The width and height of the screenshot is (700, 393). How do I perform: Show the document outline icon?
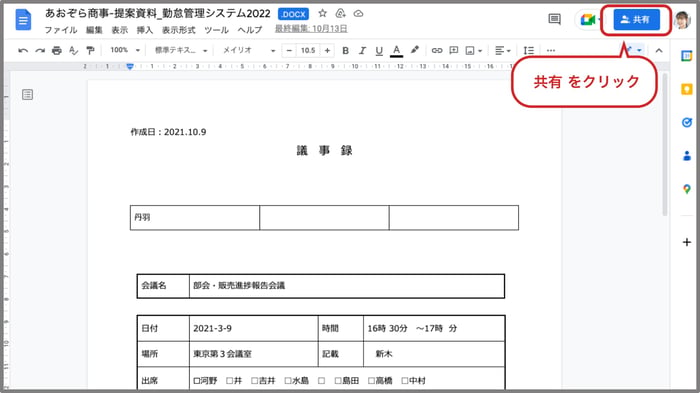coord(27,95)
